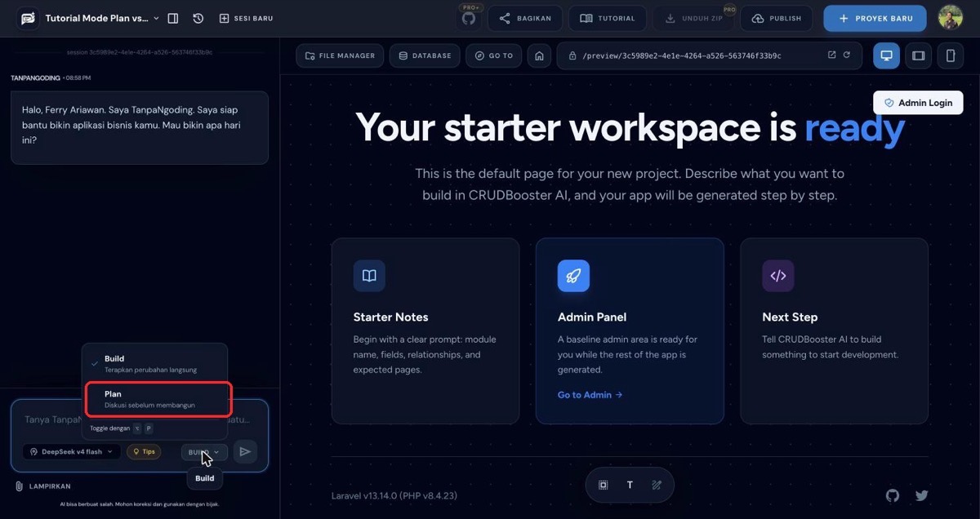Click the Admin Login button
Viewport: 980px width, 519px height.
click(x=918, y=103)
